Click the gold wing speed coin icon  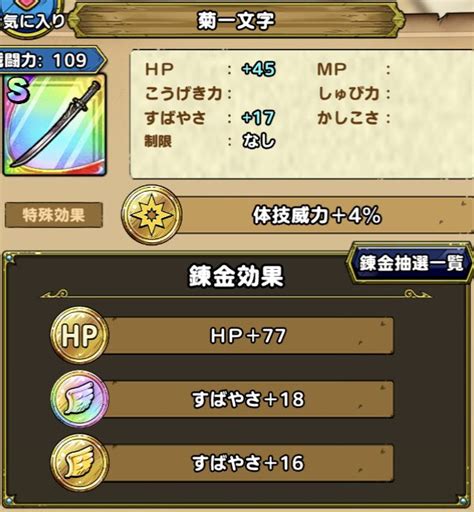point(79,463)
